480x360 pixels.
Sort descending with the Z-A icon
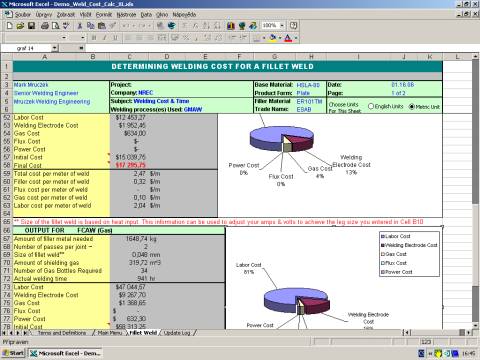[x=217, y=26]
